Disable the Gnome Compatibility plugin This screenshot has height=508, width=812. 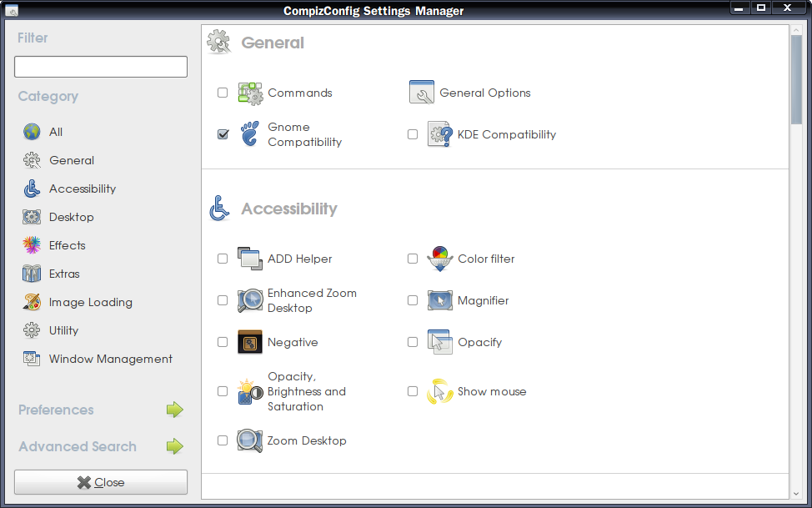(x=222, y=133)
